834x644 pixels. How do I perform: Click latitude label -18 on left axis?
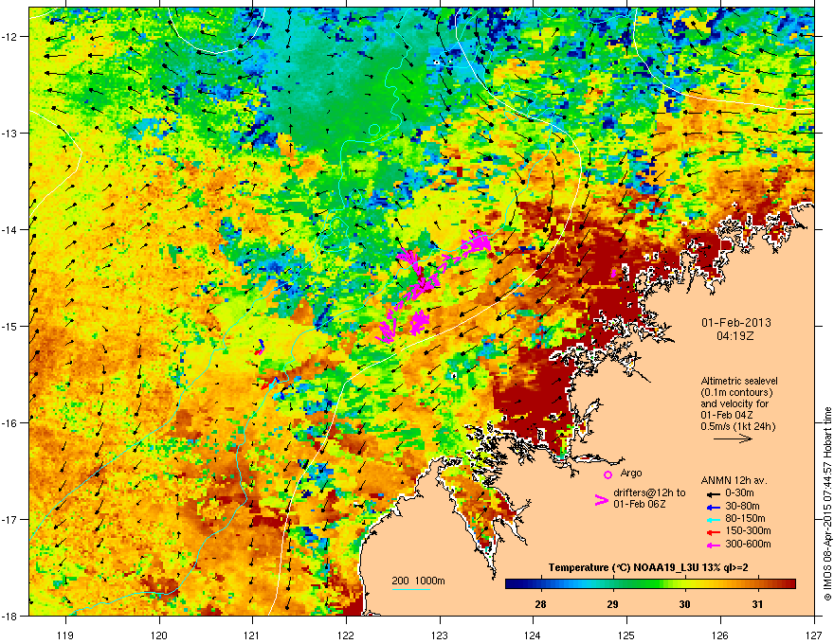[9, 616]
